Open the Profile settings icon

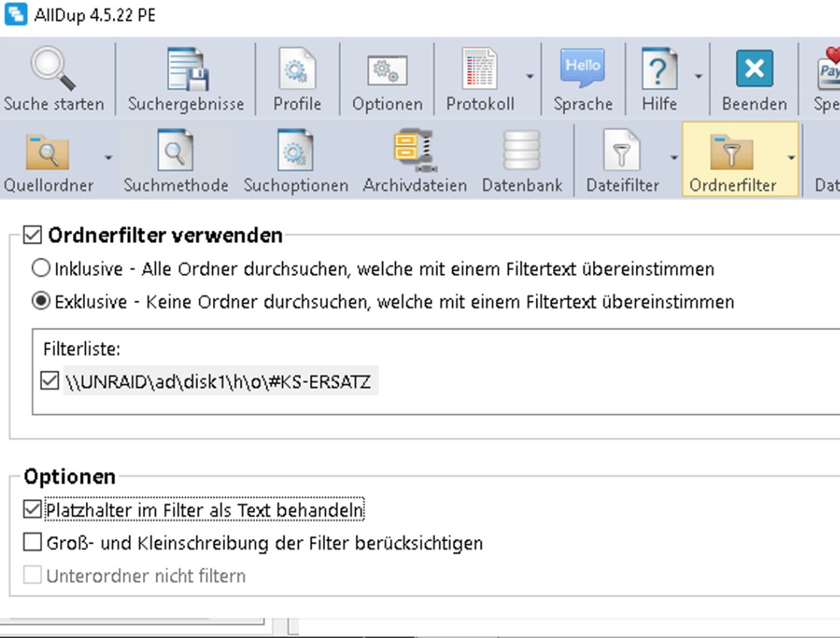click(x=297, y=69)
